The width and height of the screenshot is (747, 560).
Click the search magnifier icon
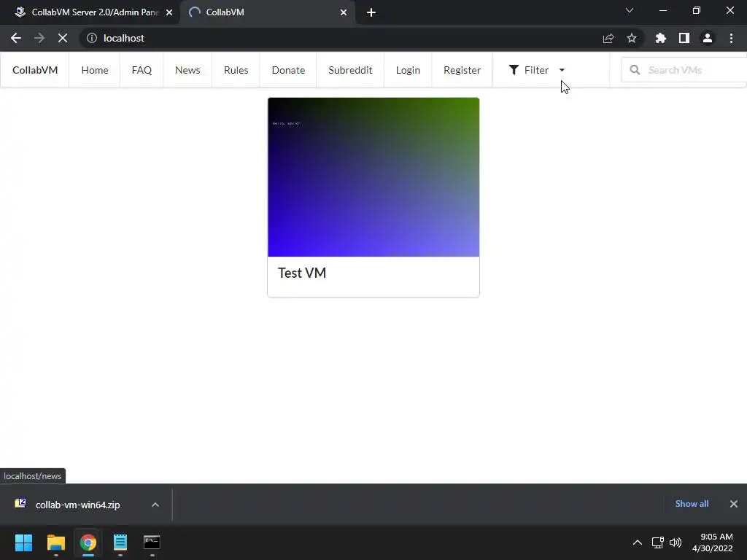click(x=635, y=70)
